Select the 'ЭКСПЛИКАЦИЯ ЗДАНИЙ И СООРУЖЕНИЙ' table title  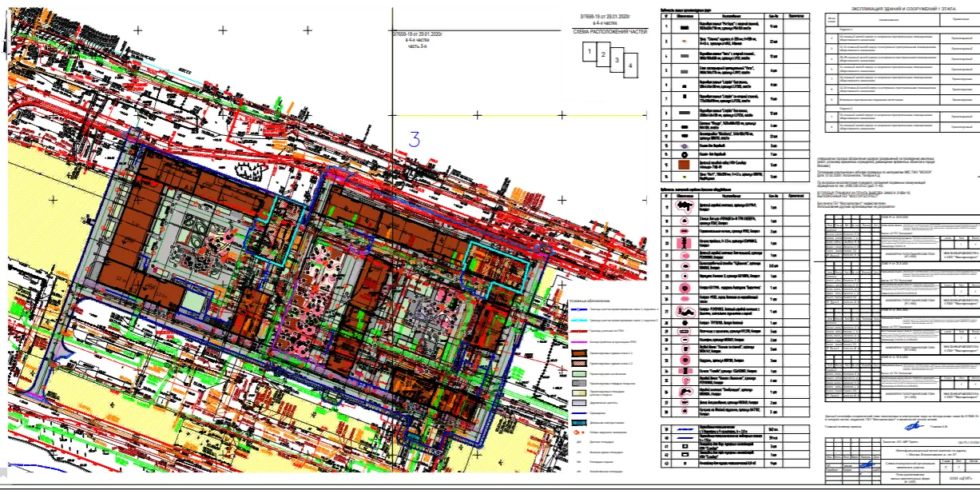(903, 6)
